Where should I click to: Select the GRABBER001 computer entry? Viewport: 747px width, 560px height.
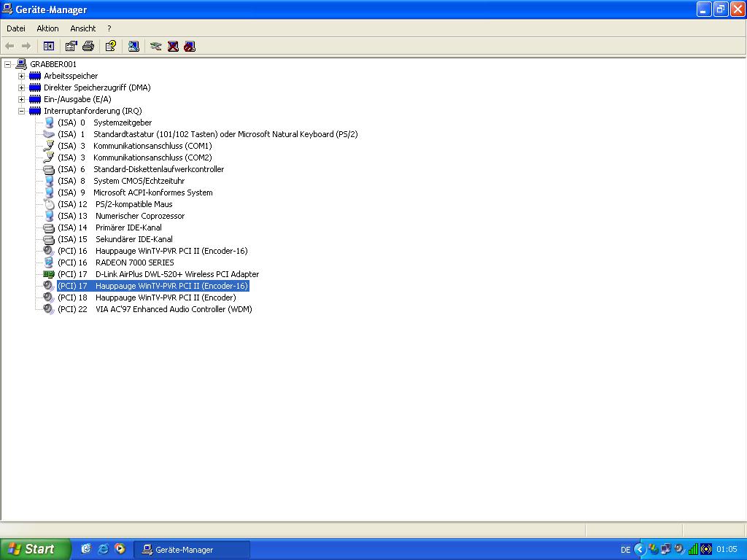pos(53,64)
